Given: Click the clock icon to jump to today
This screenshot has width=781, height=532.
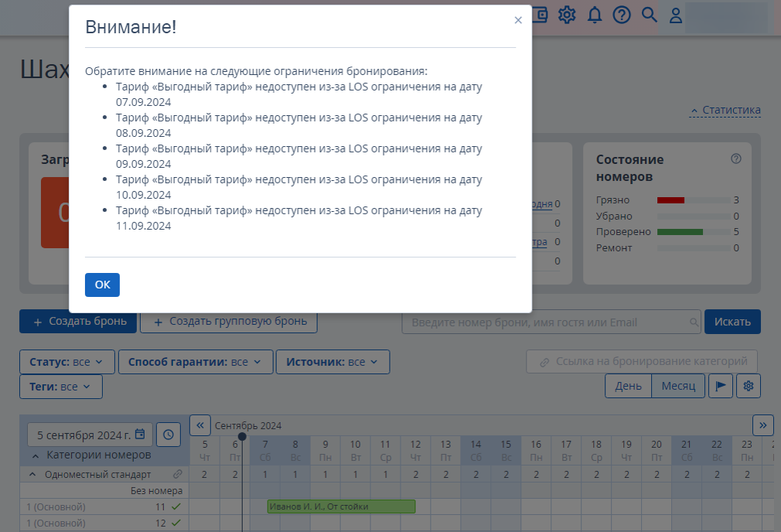Looking at the screenshot, I should (169, 435).
